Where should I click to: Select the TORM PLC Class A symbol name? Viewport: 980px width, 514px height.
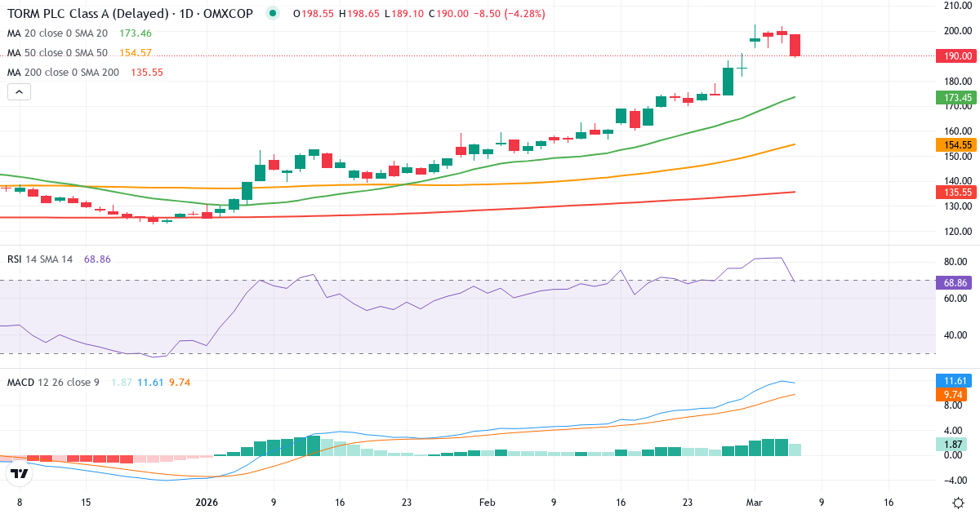point(82,13)
